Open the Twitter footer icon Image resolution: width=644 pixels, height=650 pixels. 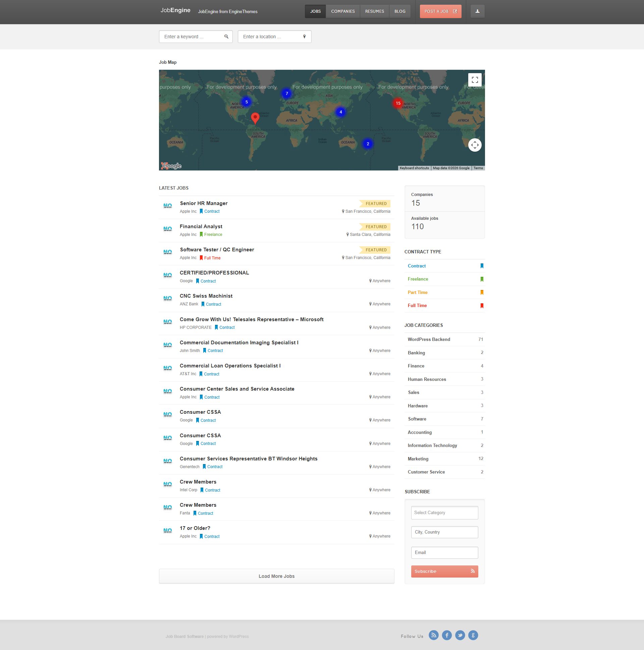460,635
